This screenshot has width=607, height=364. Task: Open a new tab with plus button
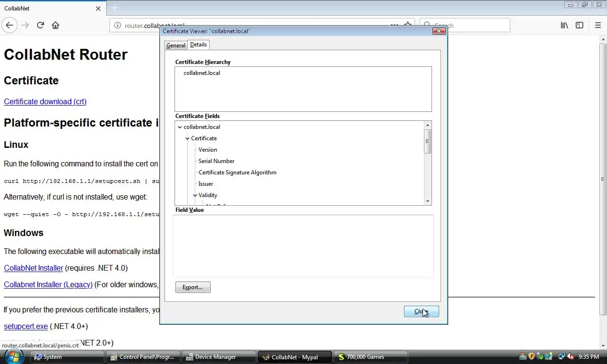click(114, 8)
